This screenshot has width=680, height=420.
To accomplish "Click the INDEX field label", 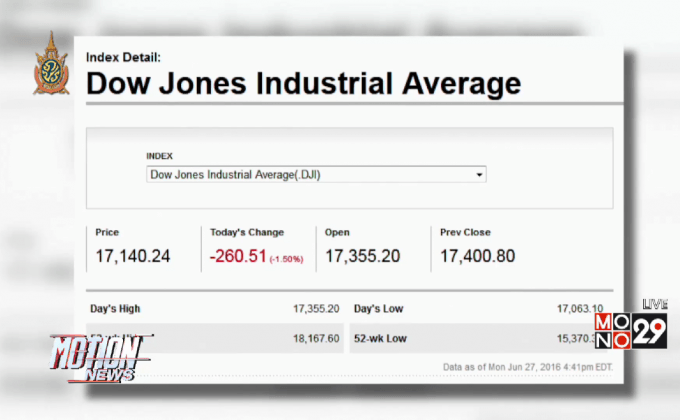I will 159,157.
